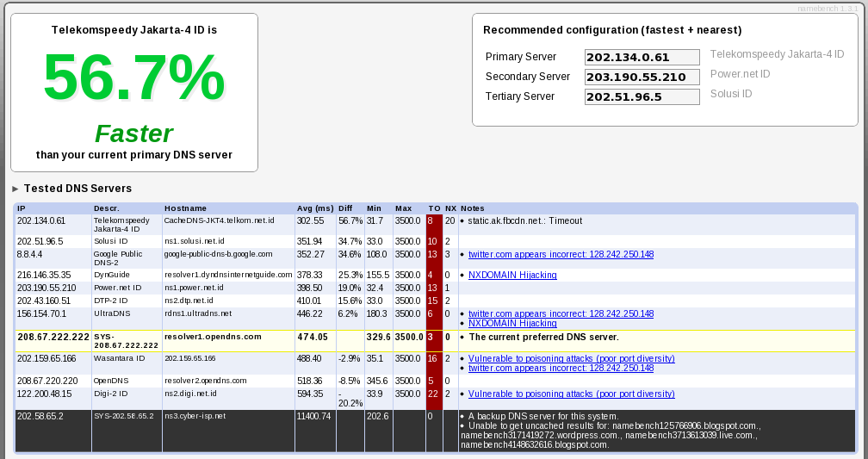Screen dimensions: 868x459
Task: Click hostname ns2.dtp.net.id
Action: pos(189,301)
